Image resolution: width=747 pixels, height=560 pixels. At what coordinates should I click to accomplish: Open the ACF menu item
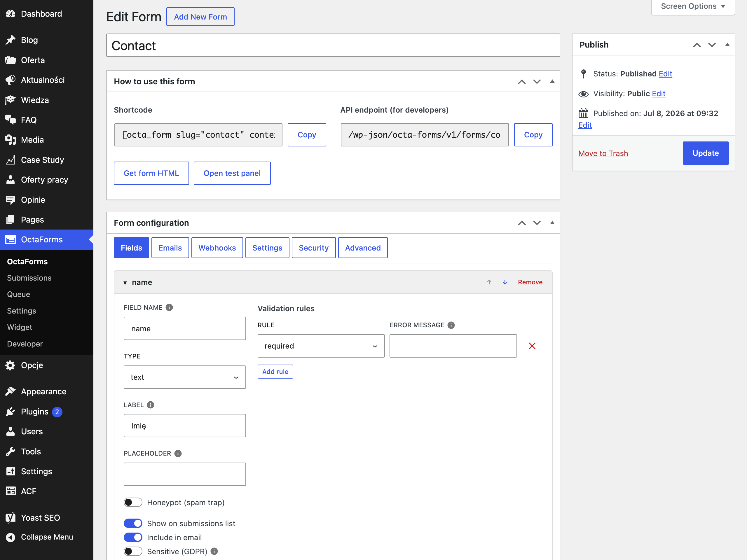(47, 491)
